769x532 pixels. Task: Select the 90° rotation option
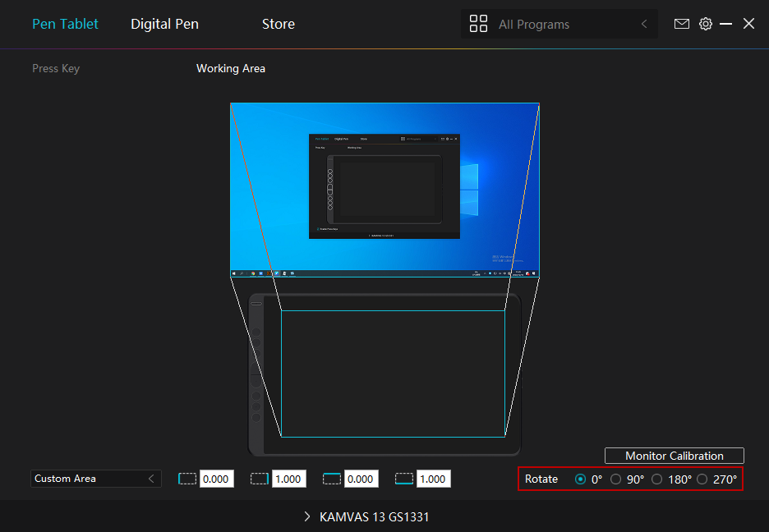coord(616,479)
